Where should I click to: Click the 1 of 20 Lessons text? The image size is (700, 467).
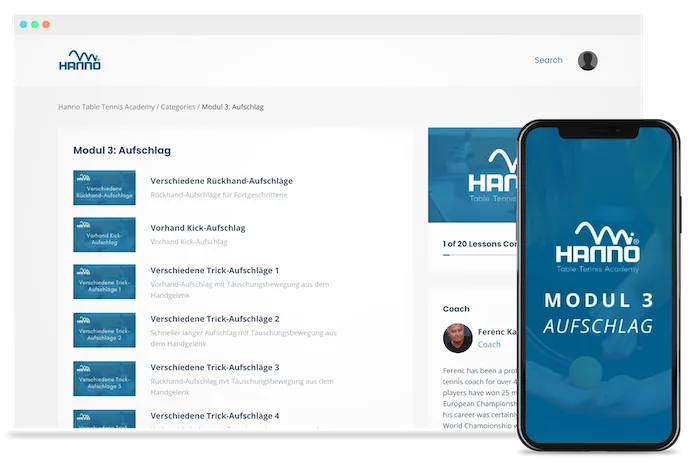[480, 244]
